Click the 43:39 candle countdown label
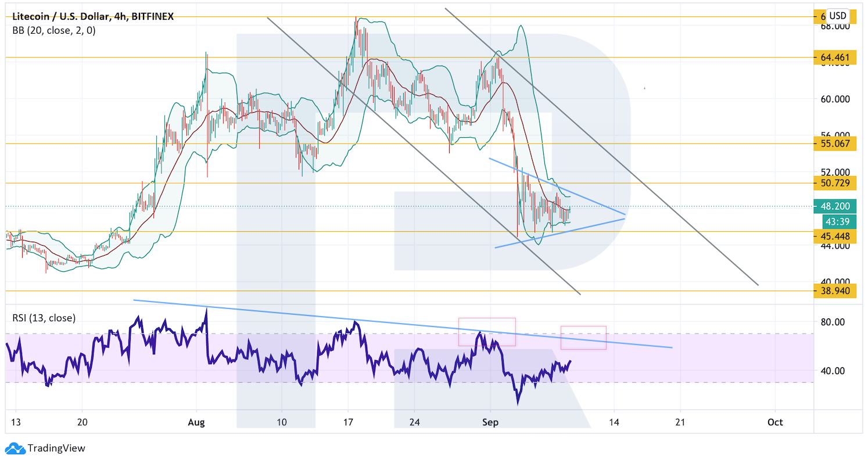Viewport: 868px width, 463px height. pos(839,221)
